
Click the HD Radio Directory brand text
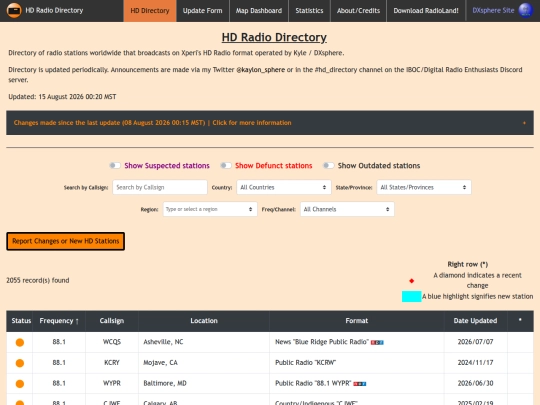(x=54, y=10)
